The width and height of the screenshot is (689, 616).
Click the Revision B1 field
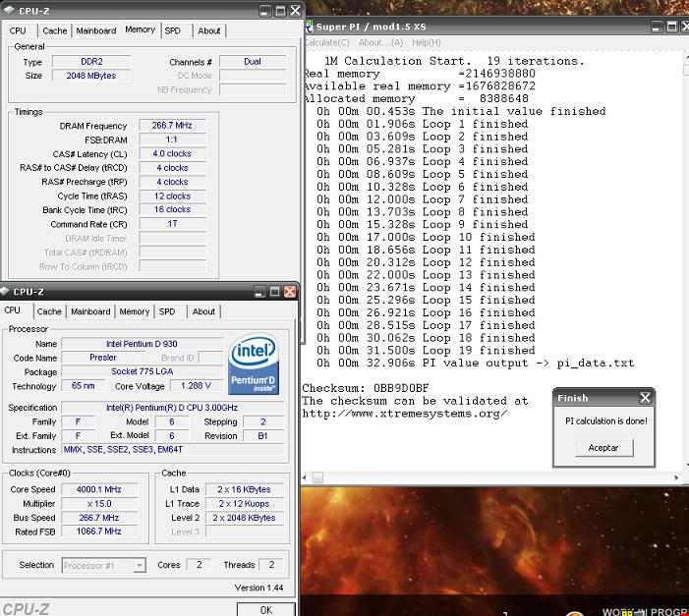(x=262, y=436)
